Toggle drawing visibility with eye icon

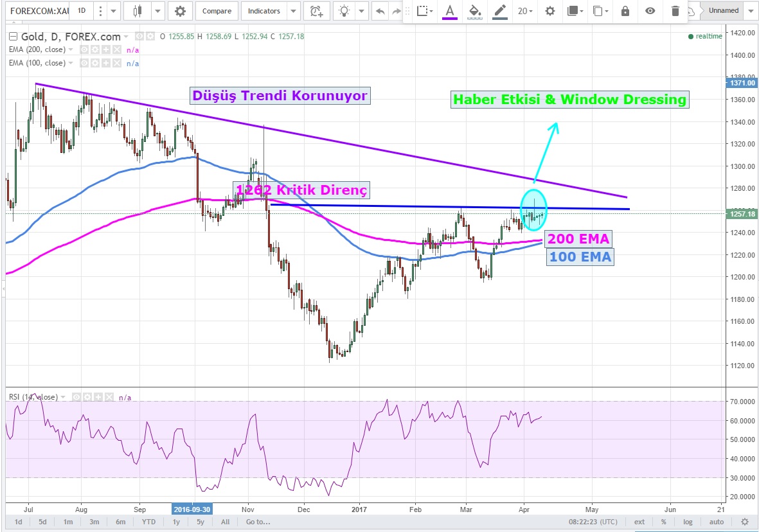650,11
